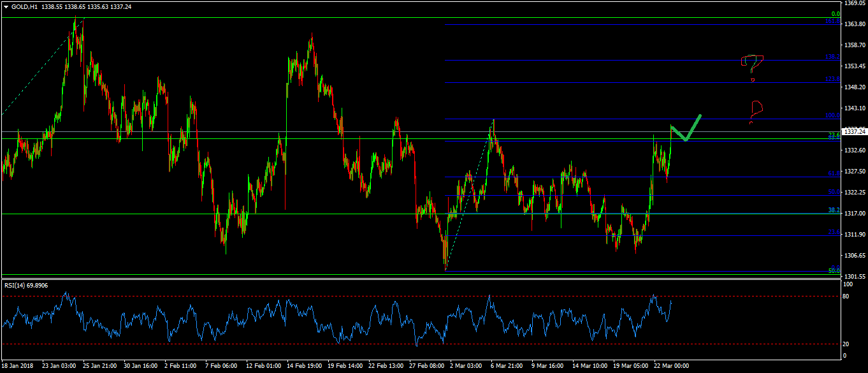Click the 138.2 Fibonacci level label
This screenshot has height=373, width=868.
tap(832, 57)
